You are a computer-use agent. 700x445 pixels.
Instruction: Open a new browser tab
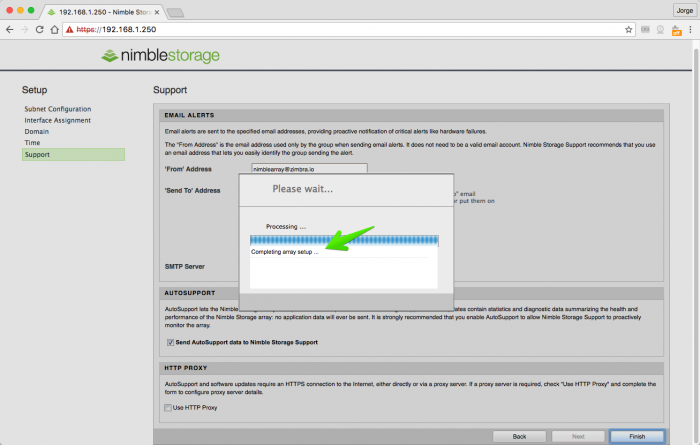point(175,12)
